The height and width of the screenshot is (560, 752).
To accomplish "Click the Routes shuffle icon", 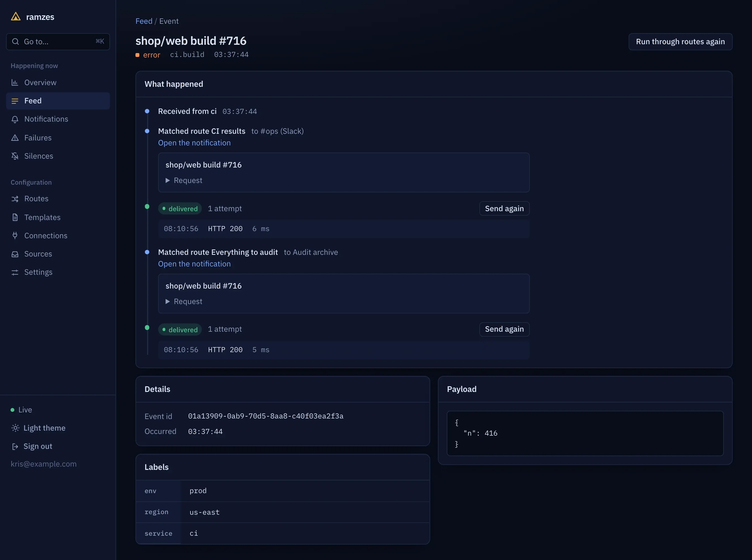I will (15, 199).
